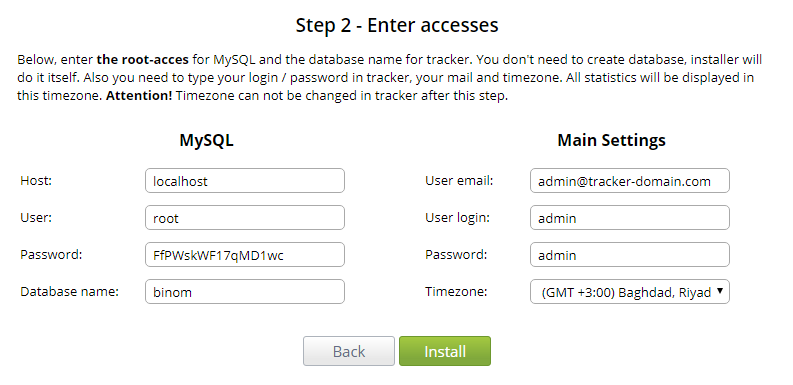The height and width of the screenshot is (385, 793).
Task: Click the Timezone dropdown arrow
Action: [720, 291]
